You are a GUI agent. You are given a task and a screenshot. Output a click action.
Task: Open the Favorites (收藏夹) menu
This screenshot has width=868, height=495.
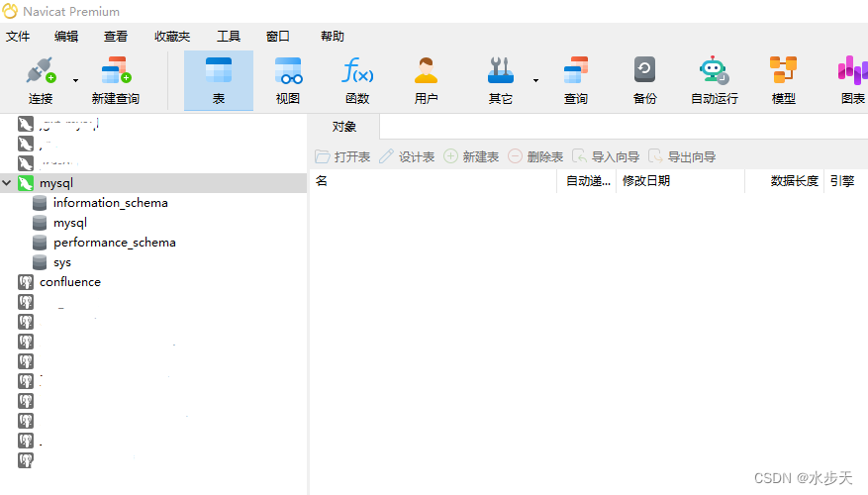click(172, 37)
